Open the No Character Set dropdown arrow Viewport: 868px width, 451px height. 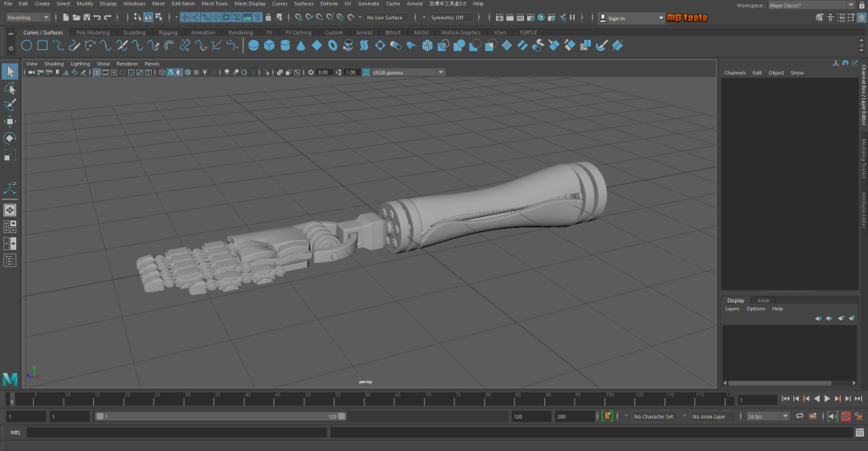coord(626,416)
